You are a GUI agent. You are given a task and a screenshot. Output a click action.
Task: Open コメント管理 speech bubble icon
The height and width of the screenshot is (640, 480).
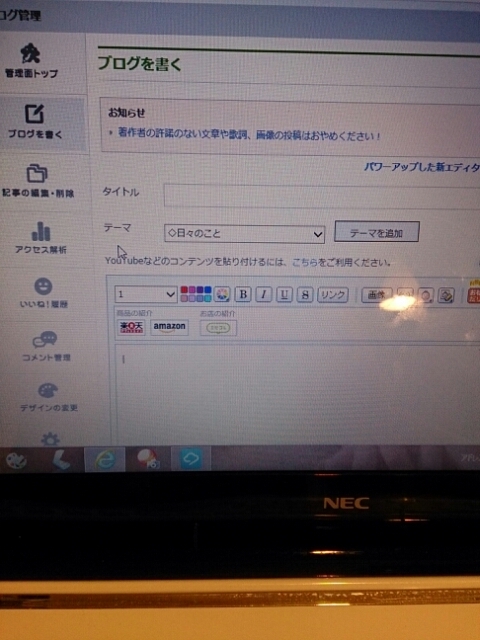[x=45, y=340]
